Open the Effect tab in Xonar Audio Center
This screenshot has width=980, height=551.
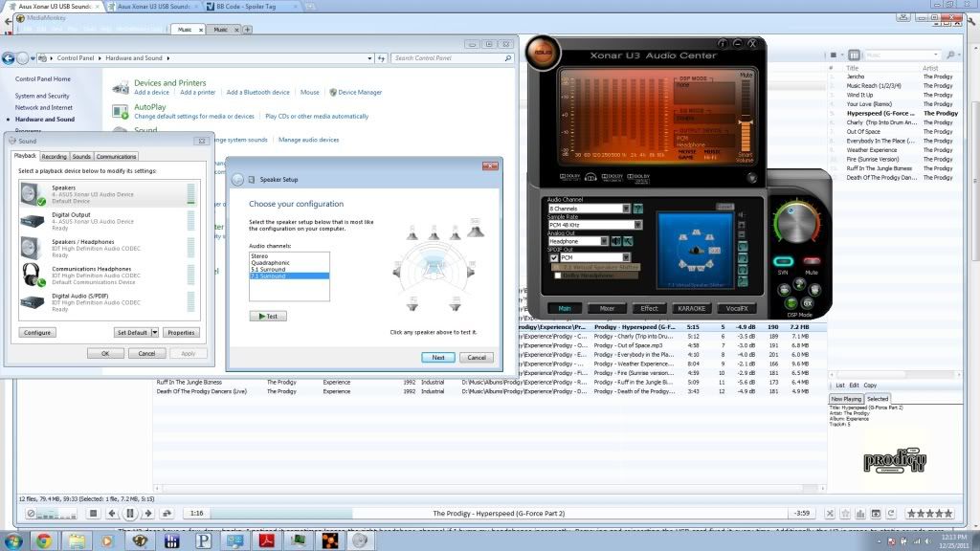click(x=649, y=308)
